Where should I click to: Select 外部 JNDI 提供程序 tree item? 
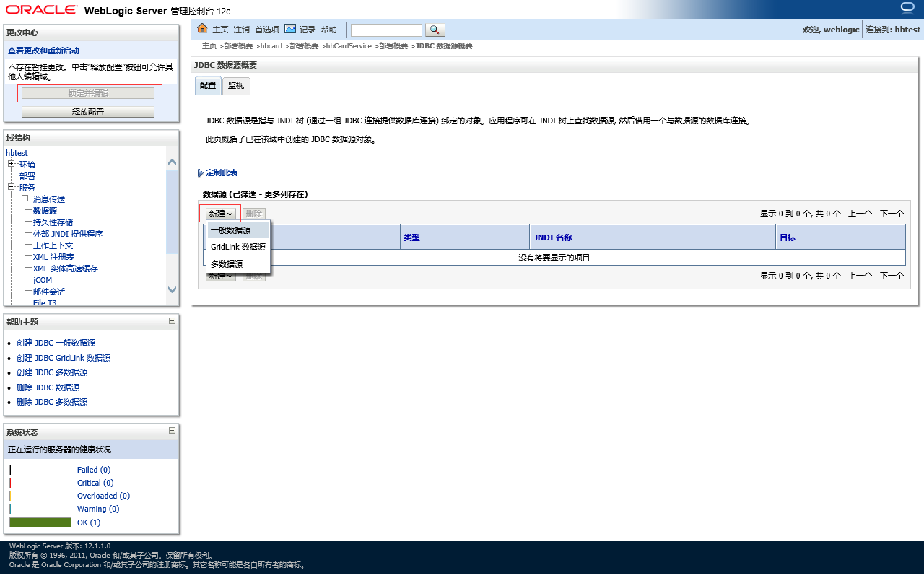coord(68,234)
